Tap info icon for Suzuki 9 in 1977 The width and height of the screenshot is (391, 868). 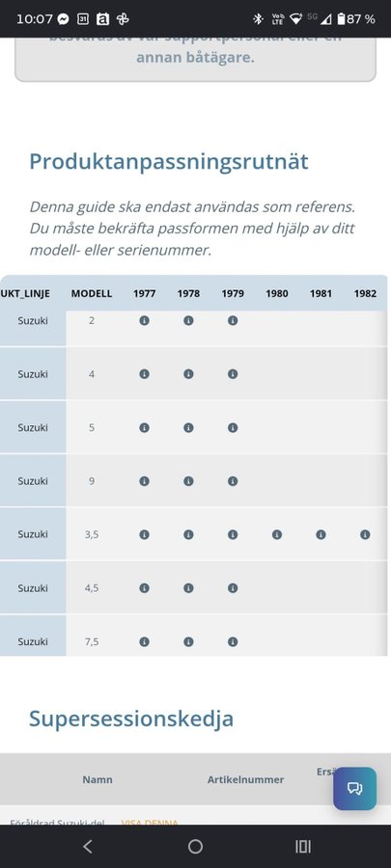coord(144,481)
